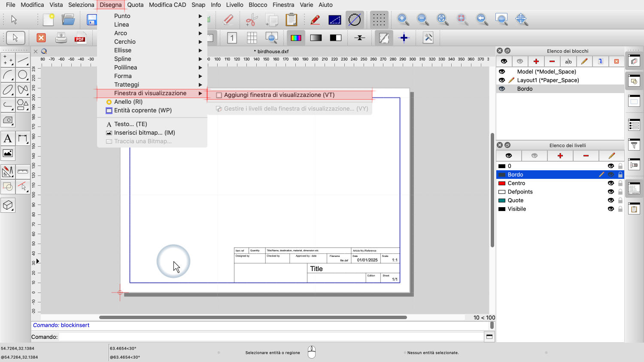The image size is (644, 362).
Task: Open the Modifica CAD menu
Action: click(167, 5)
